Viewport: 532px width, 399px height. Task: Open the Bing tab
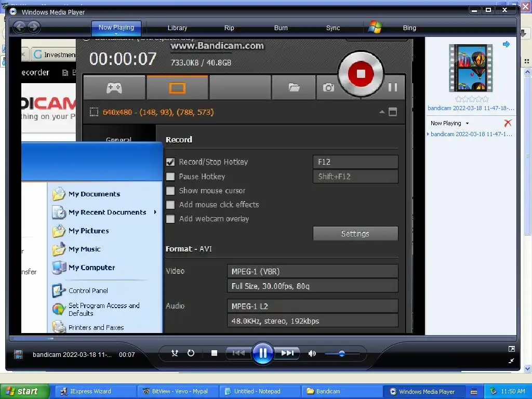tap(409, 28)
